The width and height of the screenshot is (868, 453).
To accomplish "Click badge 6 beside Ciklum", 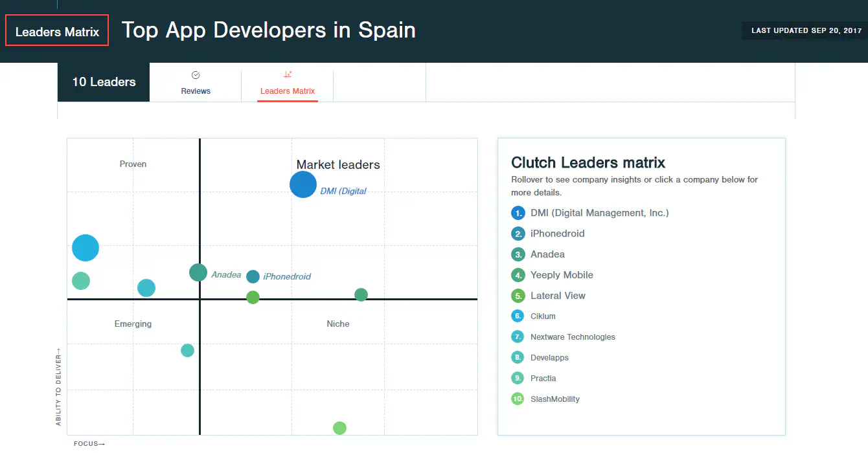I will [x=517, y=316].
